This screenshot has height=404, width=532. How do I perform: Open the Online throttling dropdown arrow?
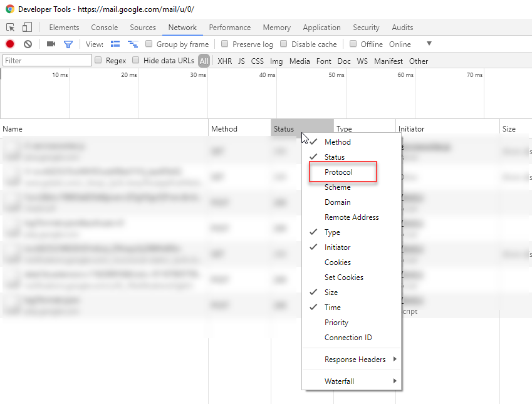[429, 44]
